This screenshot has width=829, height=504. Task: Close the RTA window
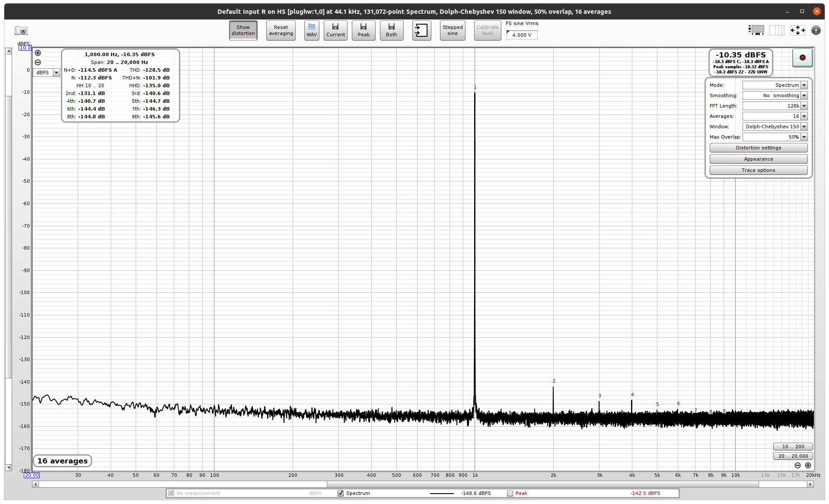point(817,12)
